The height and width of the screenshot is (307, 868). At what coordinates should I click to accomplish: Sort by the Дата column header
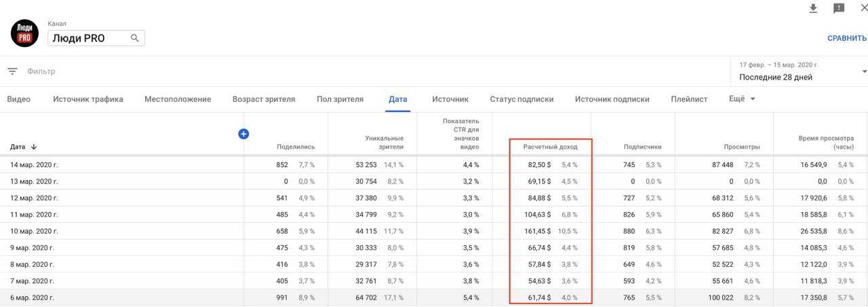[x=23, y=147]
